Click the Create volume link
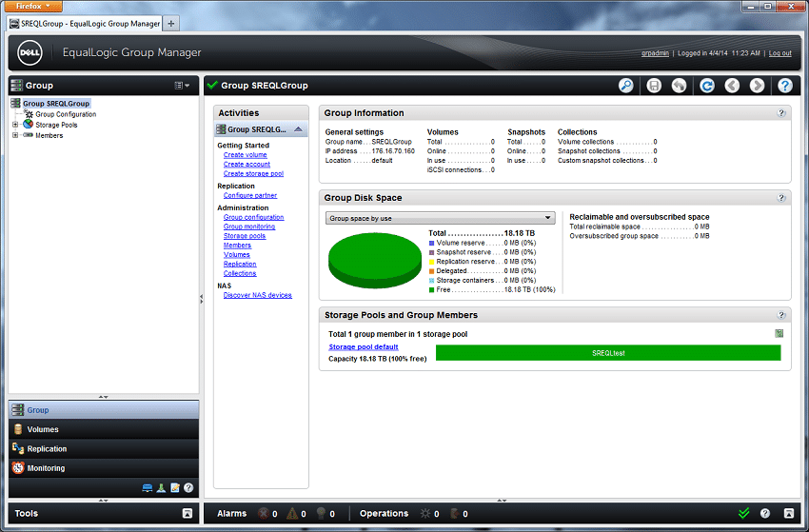The height and width of the screenshot is (532, 809). pyautogui.click(x=245, y=155)
